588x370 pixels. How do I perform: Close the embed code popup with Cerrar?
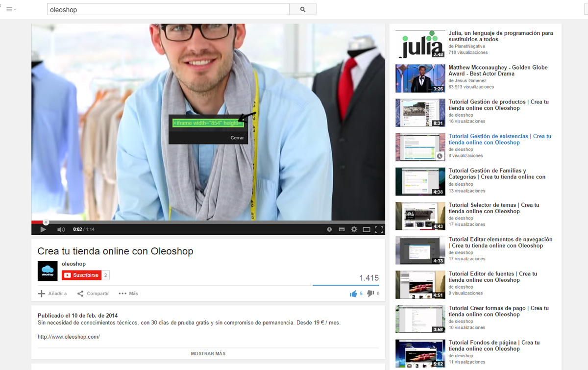[x=237, y=138]
